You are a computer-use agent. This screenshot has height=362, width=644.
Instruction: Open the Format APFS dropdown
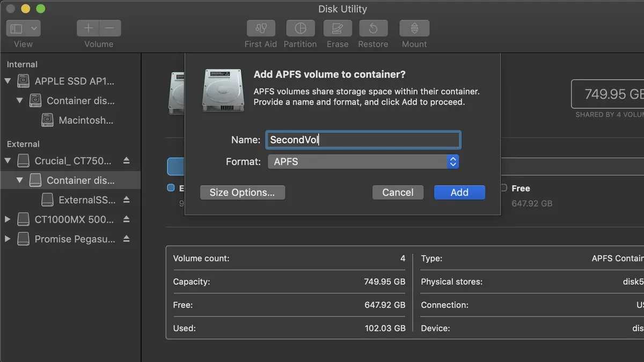tap(363, 161)
